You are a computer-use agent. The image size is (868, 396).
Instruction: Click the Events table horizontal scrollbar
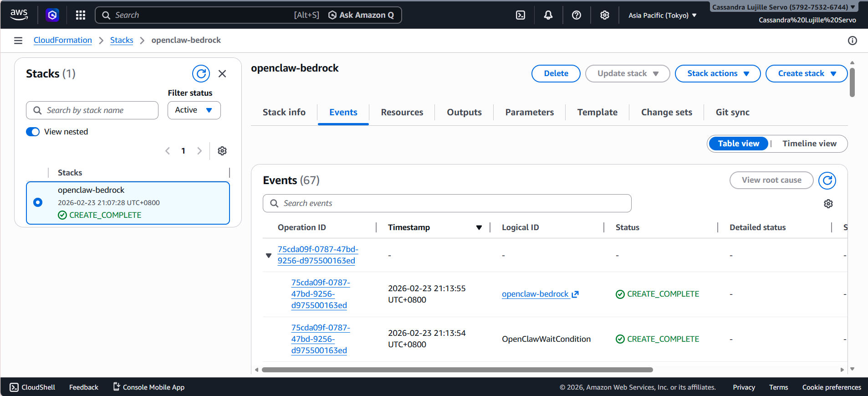pyautogui.click(x=457, y=370)
